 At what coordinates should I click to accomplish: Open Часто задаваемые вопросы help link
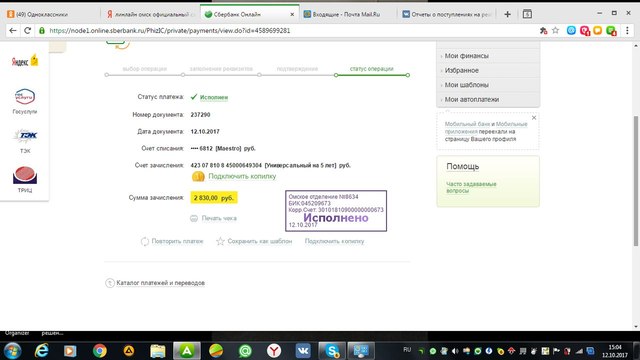point(471,187)
